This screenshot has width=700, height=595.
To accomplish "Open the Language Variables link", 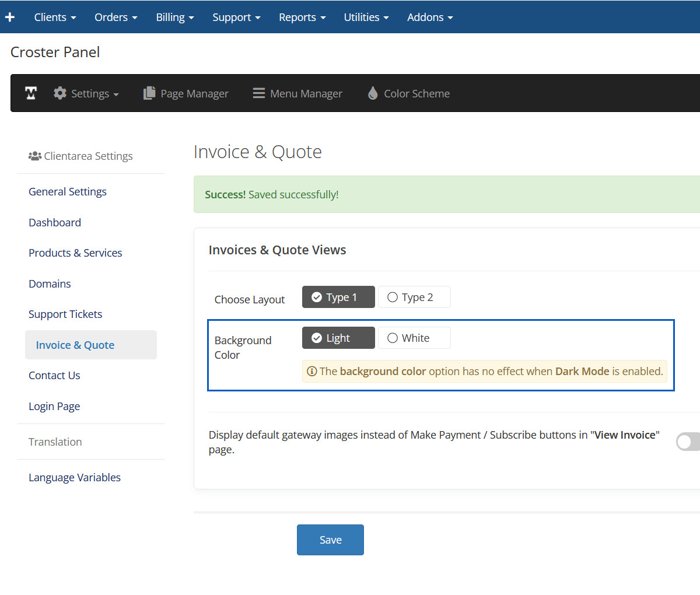I will point(75,478).
